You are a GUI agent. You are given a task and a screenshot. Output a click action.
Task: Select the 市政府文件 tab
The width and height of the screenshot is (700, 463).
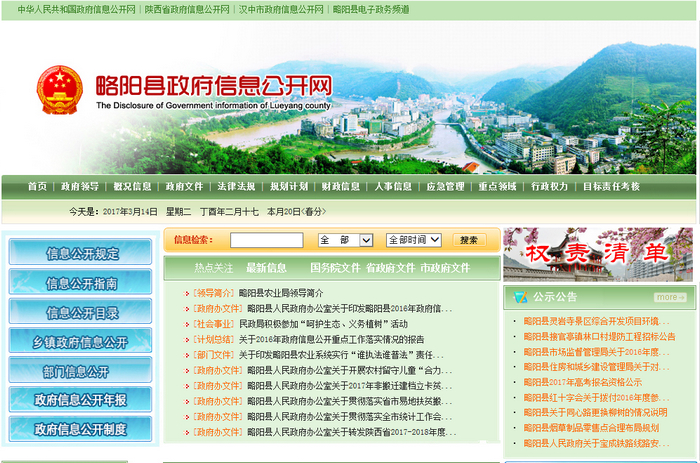444,268
